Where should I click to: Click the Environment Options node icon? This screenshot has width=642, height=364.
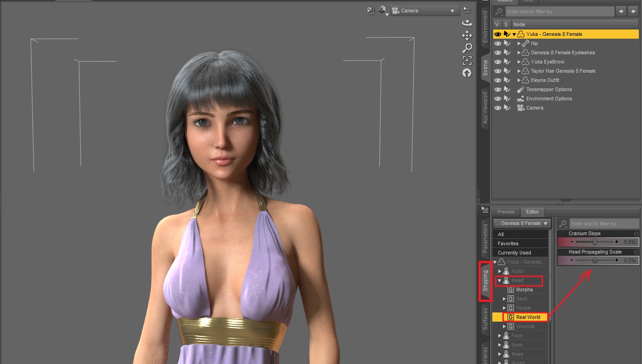click(x=521, y=98)
